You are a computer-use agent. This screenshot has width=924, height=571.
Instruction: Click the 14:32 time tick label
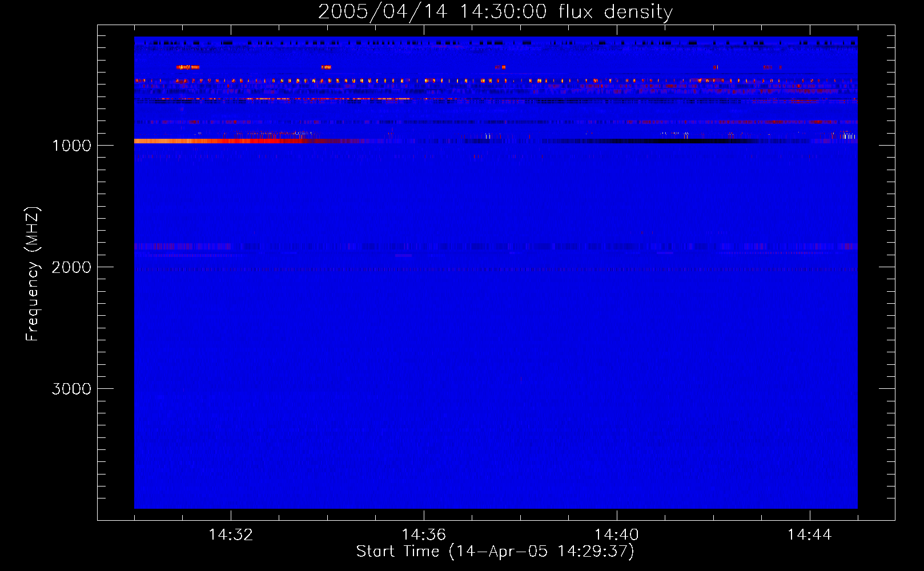click(x=231, y=535)
